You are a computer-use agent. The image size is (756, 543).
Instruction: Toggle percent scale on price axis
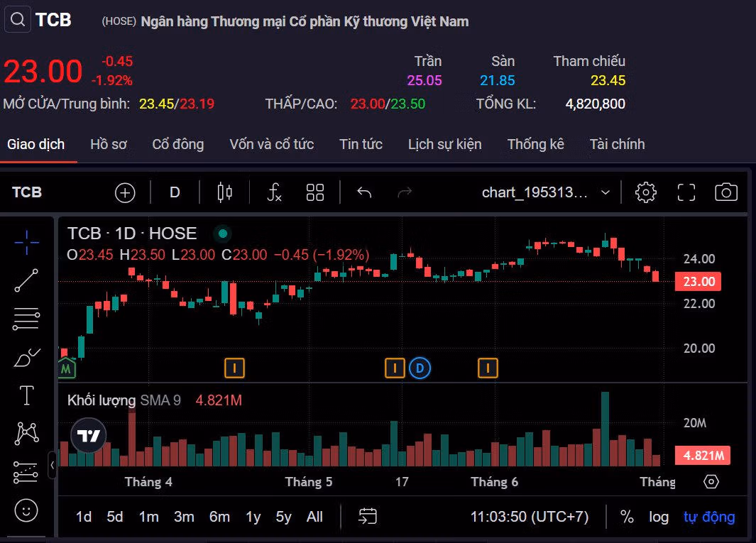click(626, 517)
